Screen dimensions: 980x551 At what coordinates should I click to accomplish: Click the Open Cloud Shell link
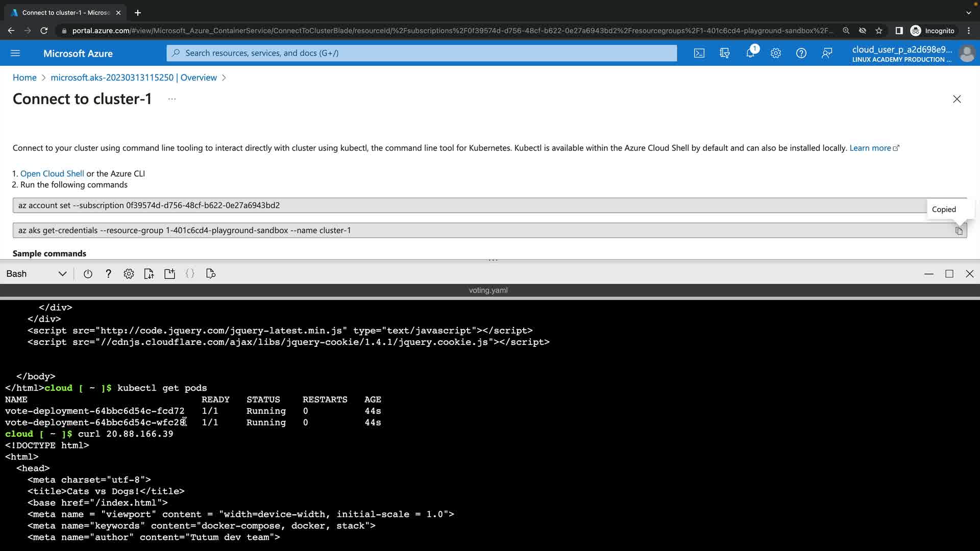pyautogui.click(x=52, y=173)
